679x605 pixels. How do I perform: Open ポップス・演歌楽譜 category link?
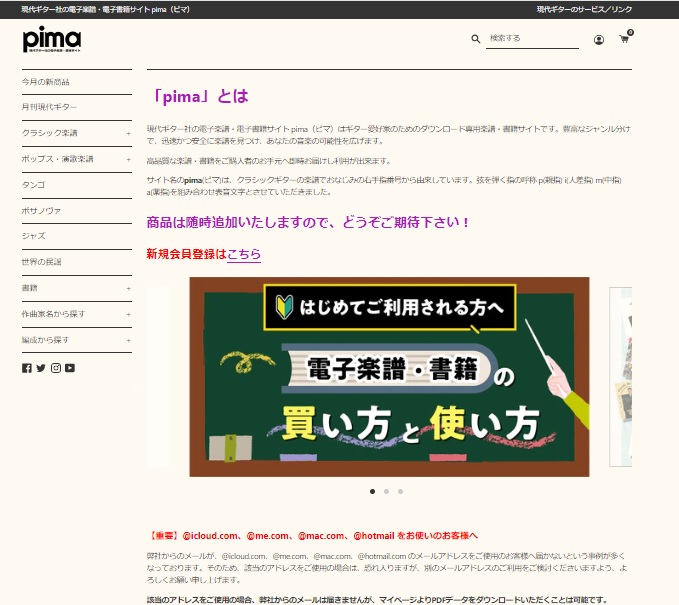coord(58,159)
